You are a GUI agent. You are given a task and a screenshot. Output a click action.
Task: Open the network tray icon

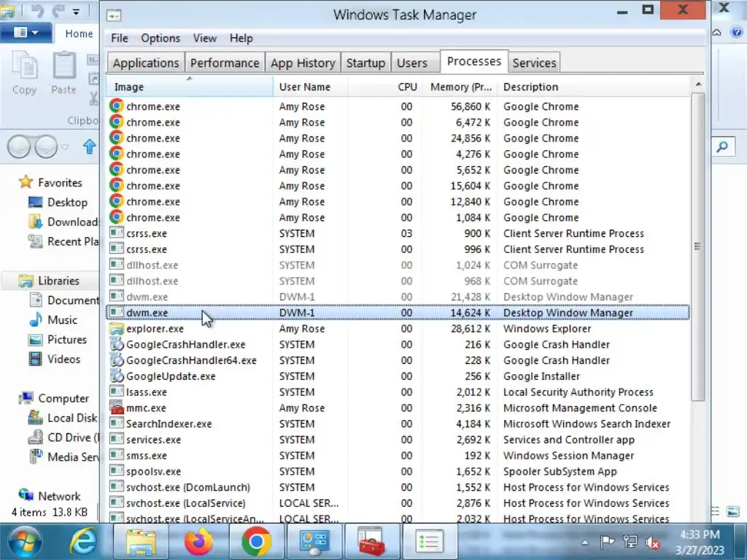630,542
